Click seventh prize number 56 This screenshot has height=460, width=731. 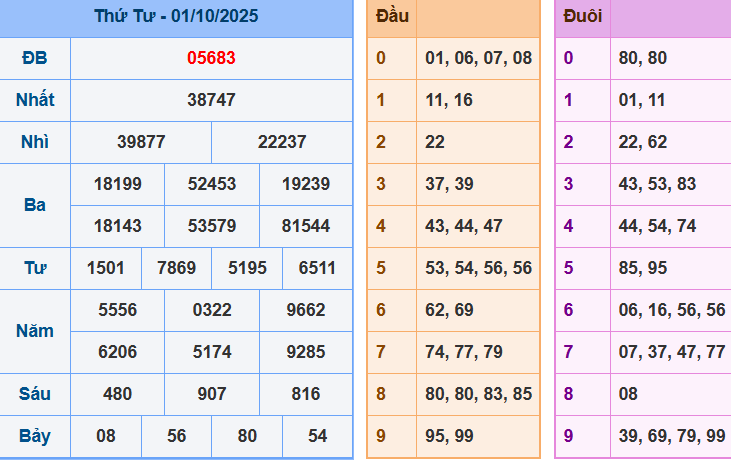176,436
